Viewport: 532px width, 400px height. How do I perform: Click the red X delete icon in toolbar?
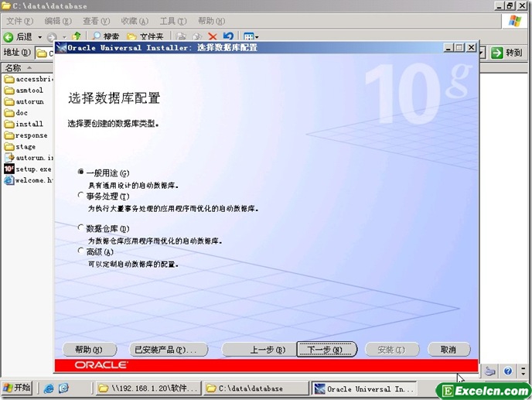[x=213, y=36]
